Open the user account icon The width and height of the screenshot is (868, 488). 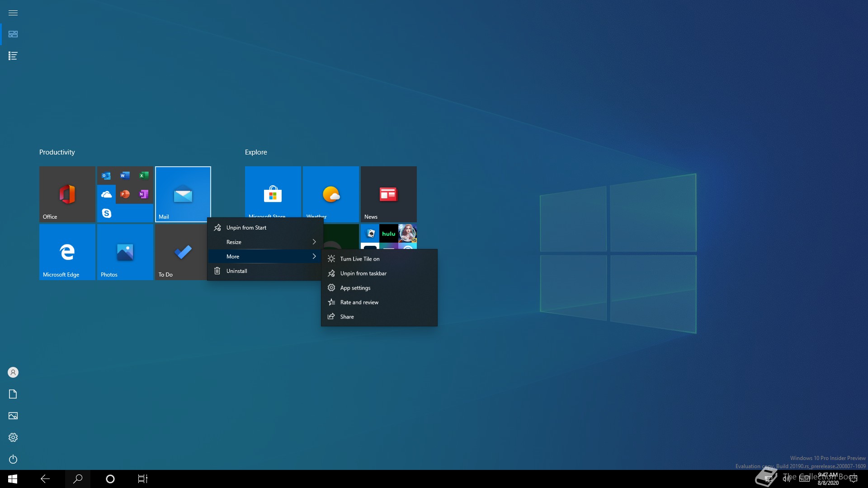pos(13,372)
